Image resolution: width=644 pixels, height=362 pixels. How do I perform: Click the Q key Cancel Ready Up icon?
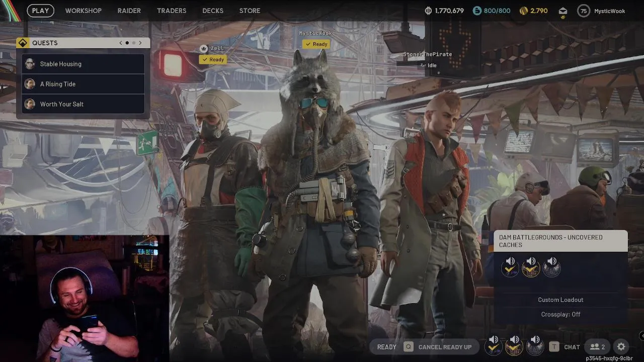[x=408, y=347]
